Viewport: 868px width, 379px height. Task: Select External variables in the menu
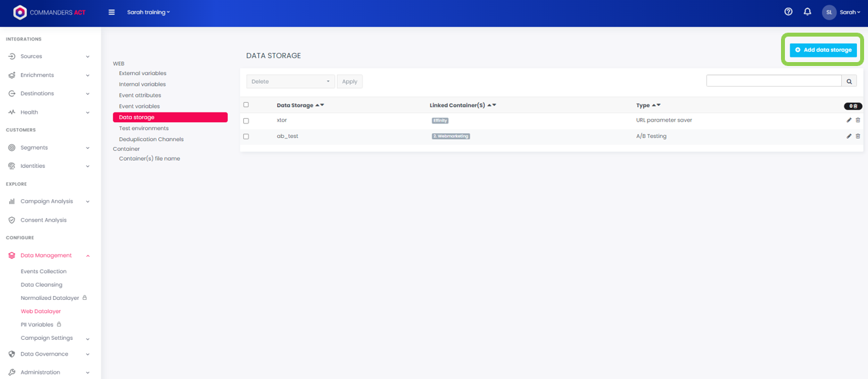point(143,73)
